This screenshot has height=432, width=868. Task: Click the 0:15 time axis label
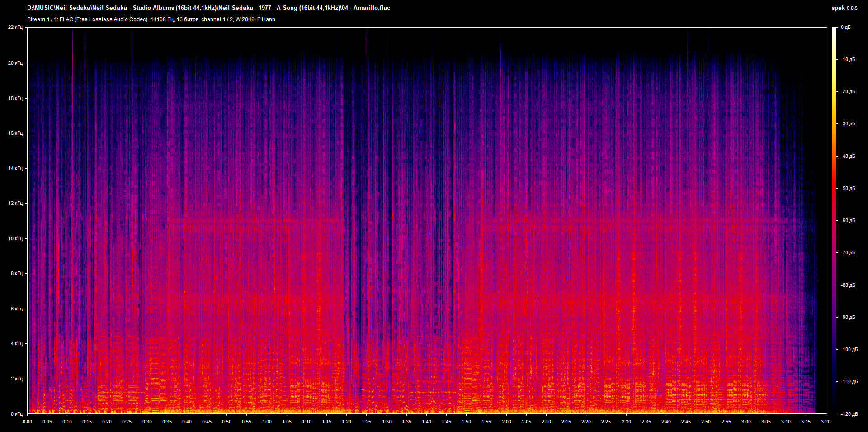coord(87,422)
